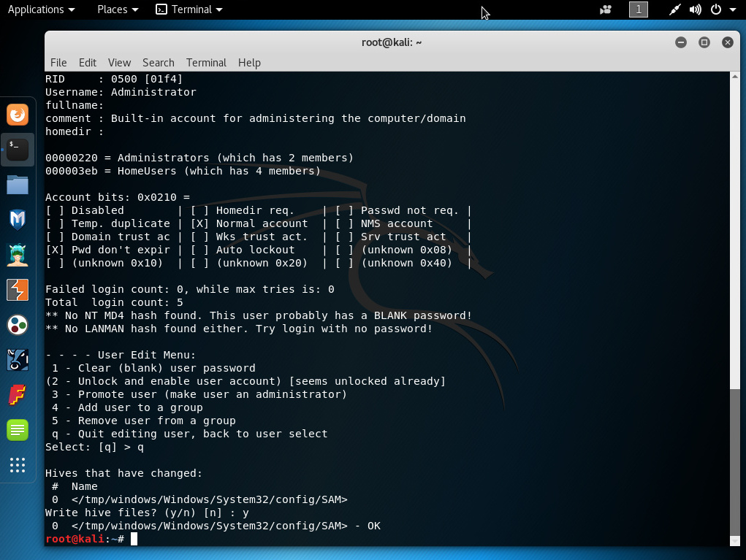Launch BeEF from the dock
746x560 pixels.
coord(18,360)
